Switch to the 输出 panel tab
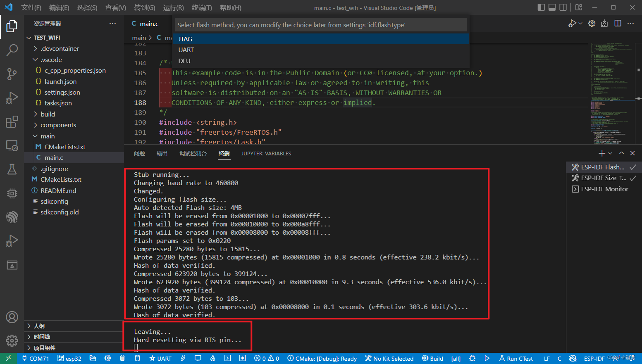The height and width of the screenshot is (364, 642). pyautogui.click(x=162, y=153)
